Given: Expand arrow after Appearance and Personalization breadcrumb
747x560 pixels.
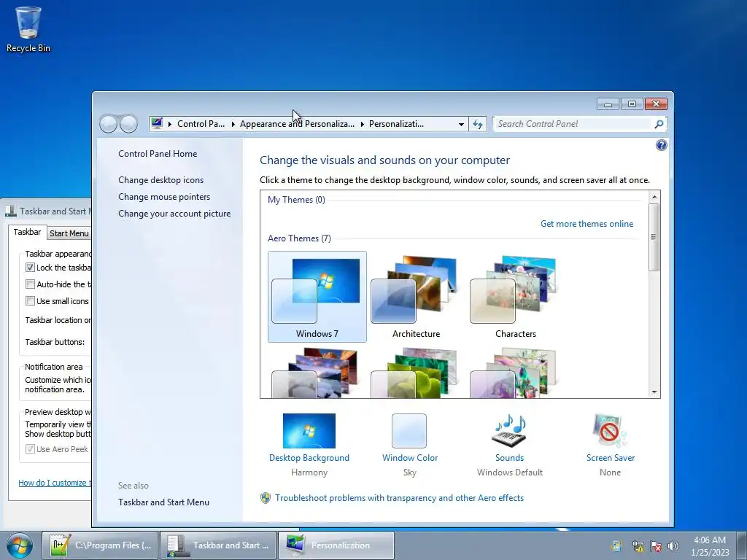Looking at the screenshot, I should [x=362, y=124].
